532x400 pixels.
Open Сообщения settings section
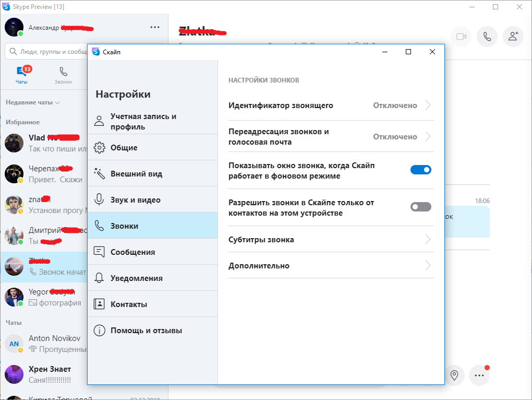pyautogui.click(x=153, y=252)
